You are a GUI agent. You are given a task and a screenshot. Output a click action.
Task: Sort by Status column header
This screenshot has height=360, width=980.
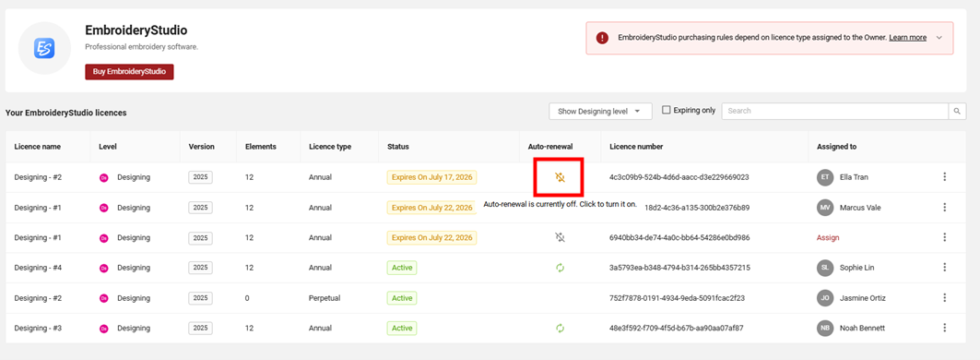[398, 147]
